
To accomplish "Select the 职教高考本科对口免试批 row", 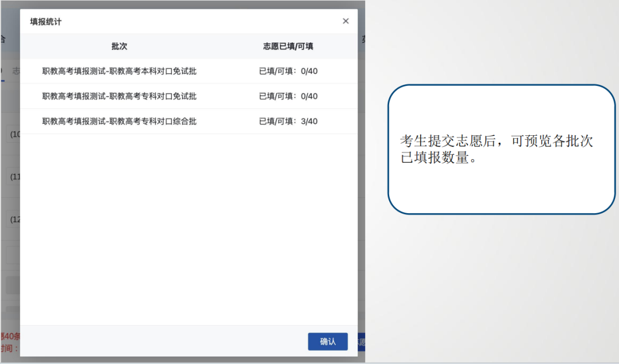I will (x=119, y=71).
